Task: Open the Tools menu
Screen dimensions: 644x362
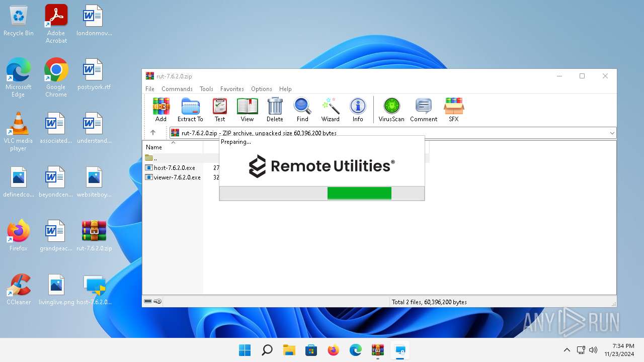Action: click(x=206, y=89)
